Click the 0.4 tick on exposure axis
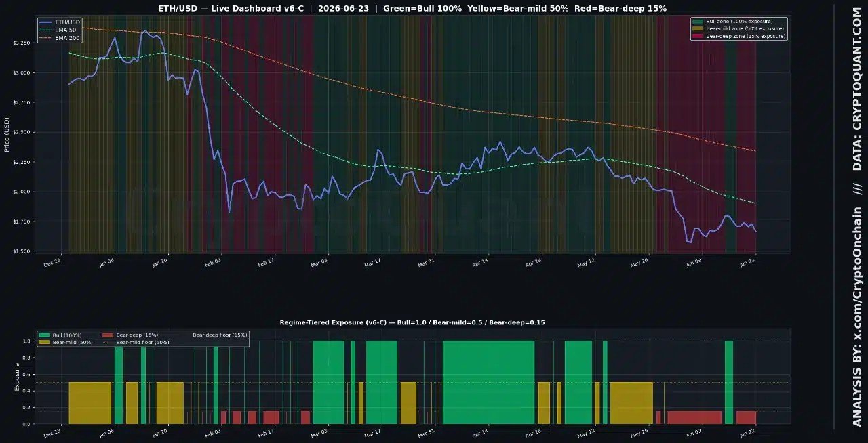This screenshot has height=443, width=868. (28, 391)
